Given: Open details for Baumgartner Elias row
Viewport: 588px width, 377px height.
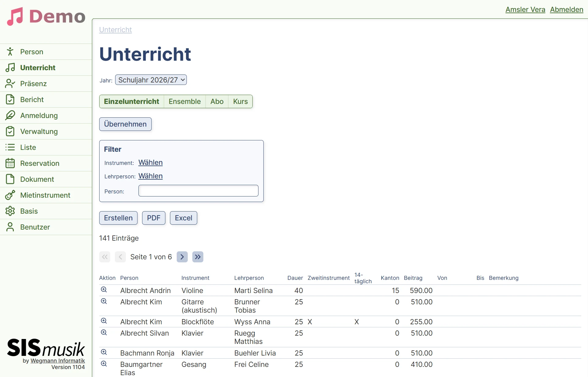Looking at the screenshot, I should coord(104,364).
